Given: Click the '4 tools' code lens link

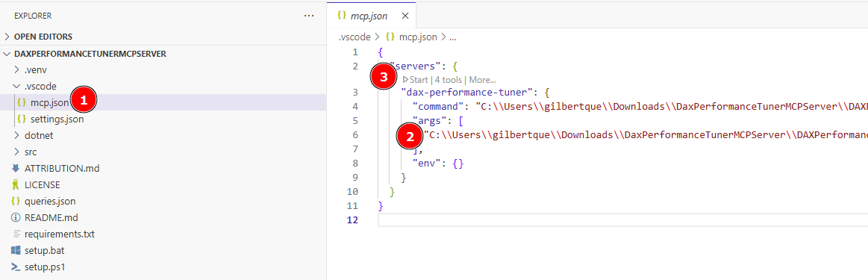Looking at the screenshot, I should (448, 80).
